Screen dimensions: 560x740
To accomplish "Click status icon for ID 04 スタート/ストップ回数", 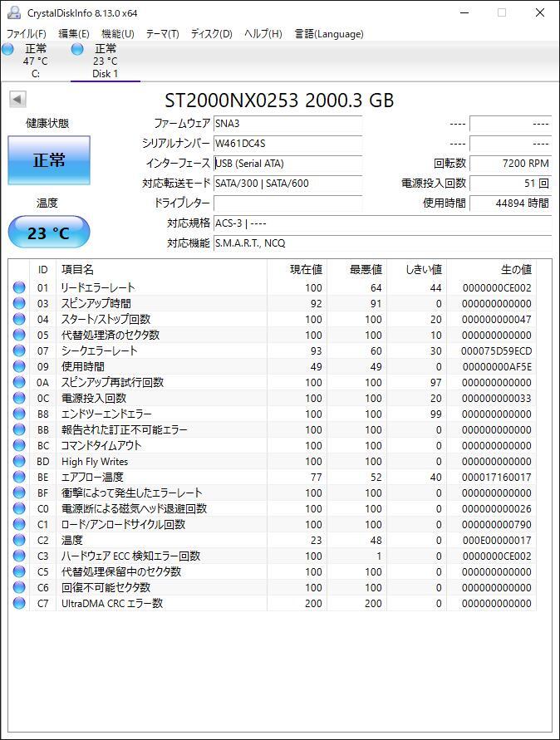I will 19,319.
